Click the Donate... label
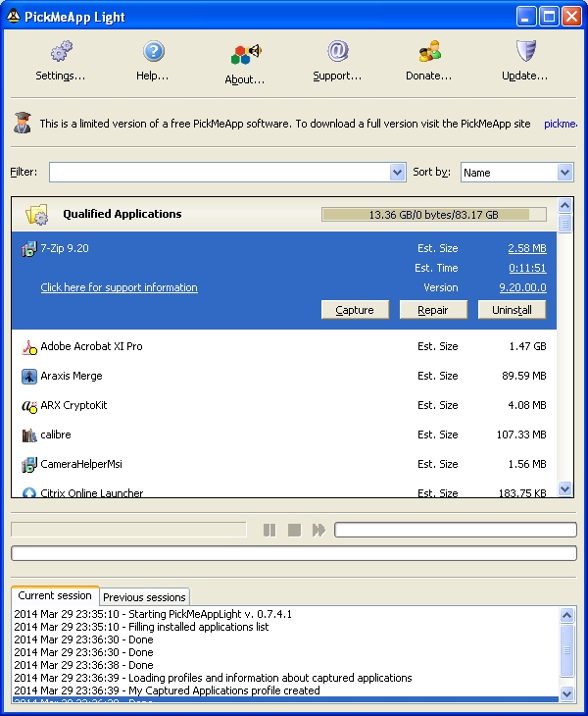The image size is (588, 716). [x=429, y=76]
